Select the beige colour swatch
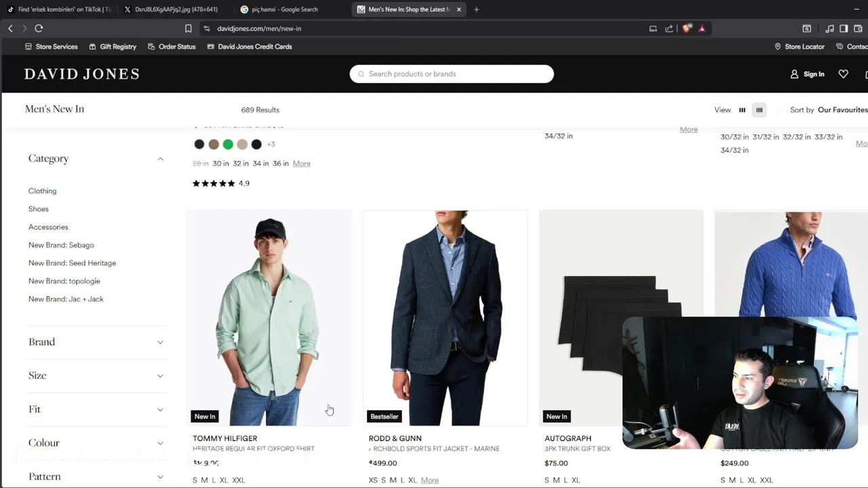Image resolution: width=868 pixels, height=488 pixels. (x=242, y=144)
